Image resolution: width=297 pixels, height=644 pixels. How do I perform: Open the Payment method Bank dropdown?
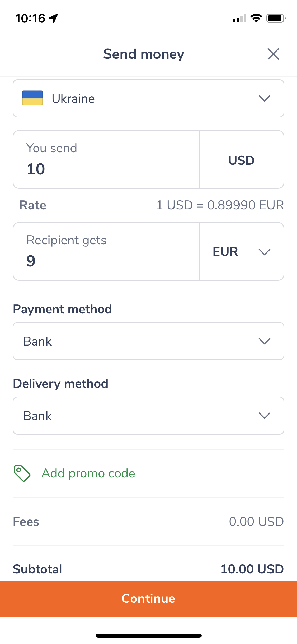(x=148, y=341)
